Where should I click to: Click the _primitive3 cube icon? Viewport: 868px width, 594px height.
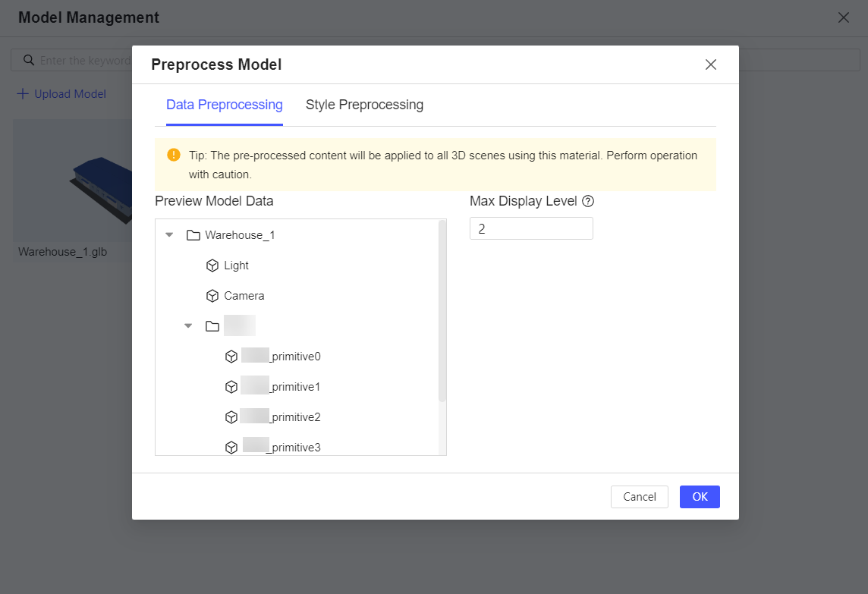point(231,448)
